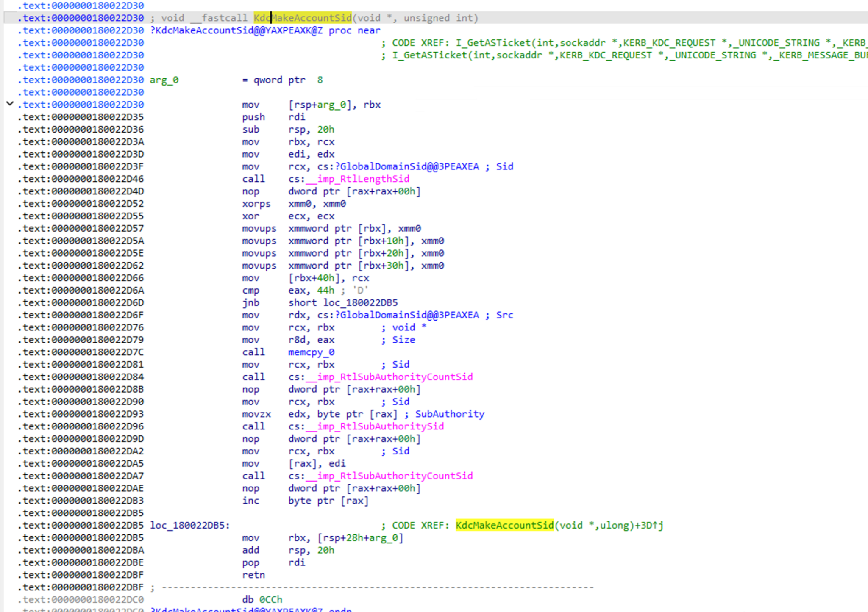868x612 pixels.
Task: Open second __imp_RtlSubAuthorityCountSid call at 180022DA7
Action: (x=389, y=476)
